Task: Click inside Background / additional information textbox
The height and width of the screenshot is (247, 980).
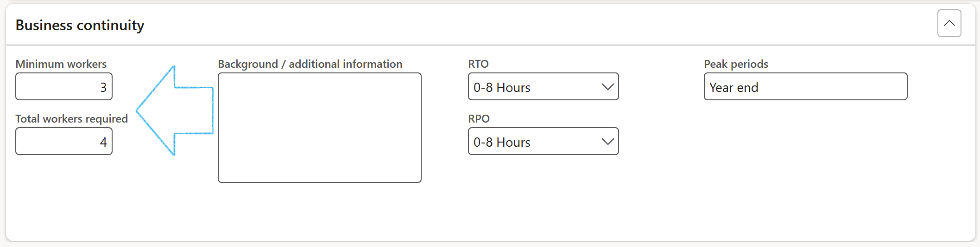Action: (x=319, y=128)
